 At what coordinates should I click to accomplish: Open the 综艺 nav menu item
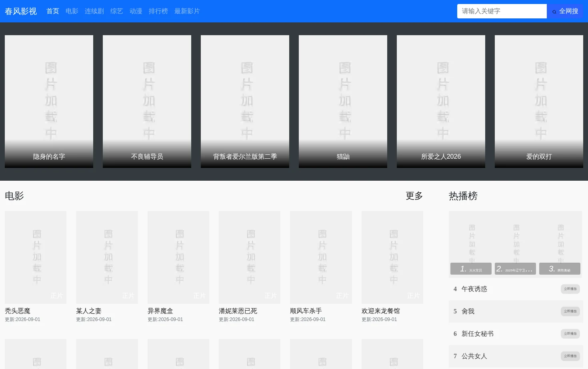[117, 11]
